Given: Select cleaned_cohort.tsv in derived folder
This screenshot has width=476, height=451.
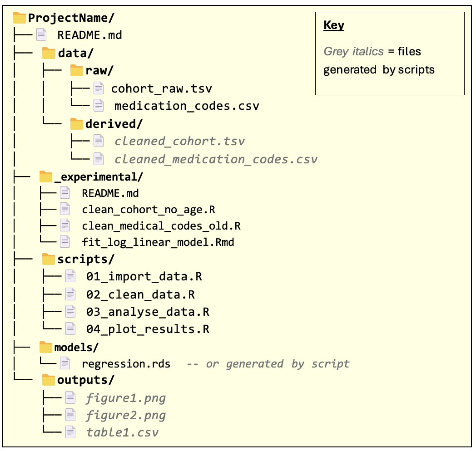Looking at the screenshot, I should pos(179,141).
